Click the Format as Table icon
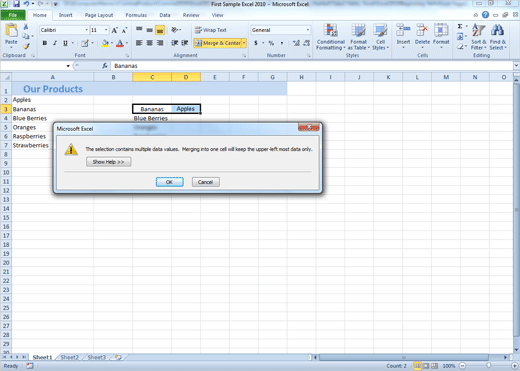The image size is (520, 371). pyautogui.click(x=359, y=37)
